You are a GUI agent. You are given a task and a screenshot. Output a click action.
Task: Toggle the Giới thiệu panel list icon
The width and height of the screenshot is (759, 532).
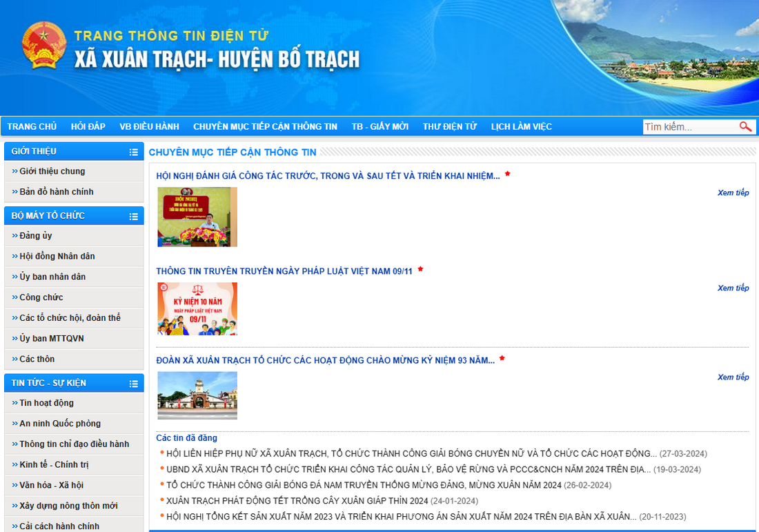tap(133, 152)
